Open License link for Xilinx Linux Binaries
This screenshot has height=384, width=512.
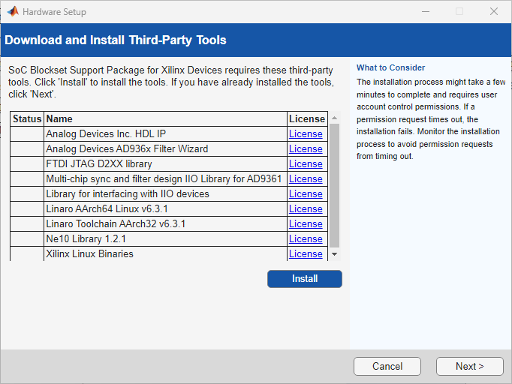(x=306, y=254)
